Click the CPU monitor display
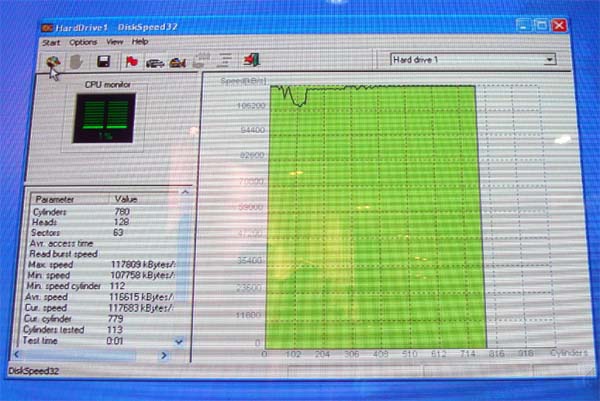This screenshot has height=401, width=600. pos(104,119)
